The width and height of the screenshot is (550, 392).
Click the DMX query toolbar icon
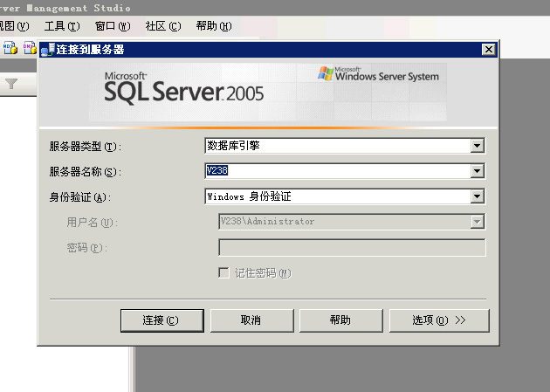30,48
